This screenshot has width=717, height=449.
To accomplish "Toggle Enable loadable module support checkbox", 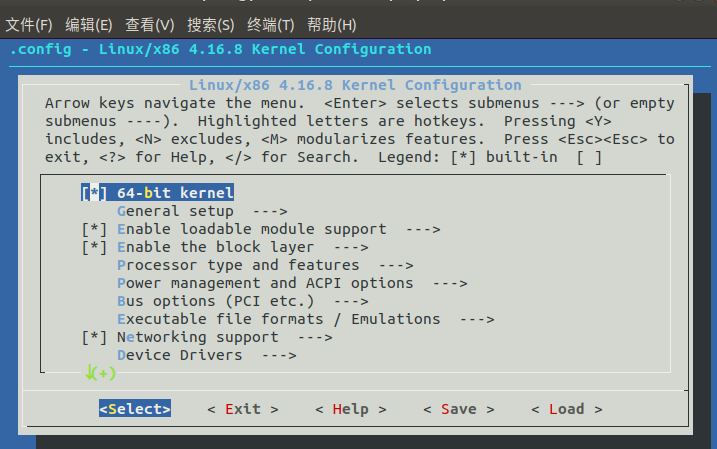I will point(94,229).
